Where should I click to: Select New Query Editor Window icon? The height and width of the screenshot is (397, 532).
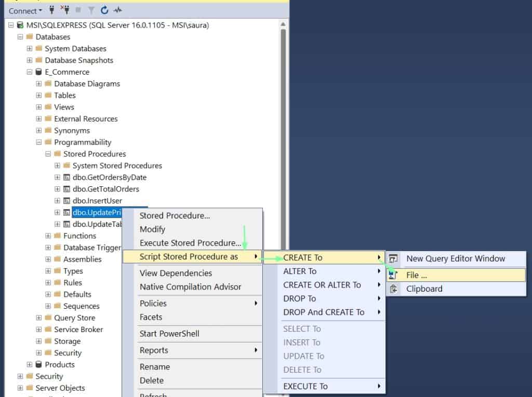(x=394, y=258)
